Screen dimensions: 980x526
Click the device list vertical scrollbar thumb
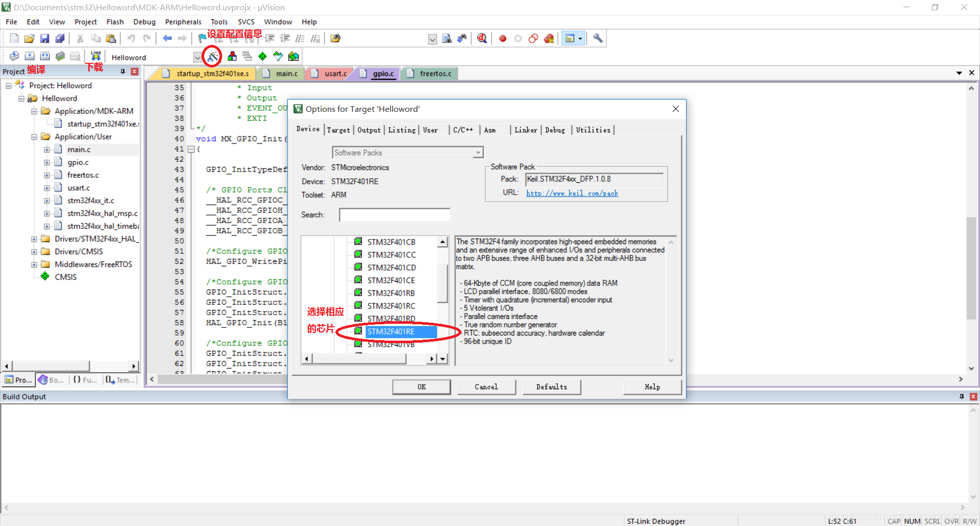(x=443, y=284)
